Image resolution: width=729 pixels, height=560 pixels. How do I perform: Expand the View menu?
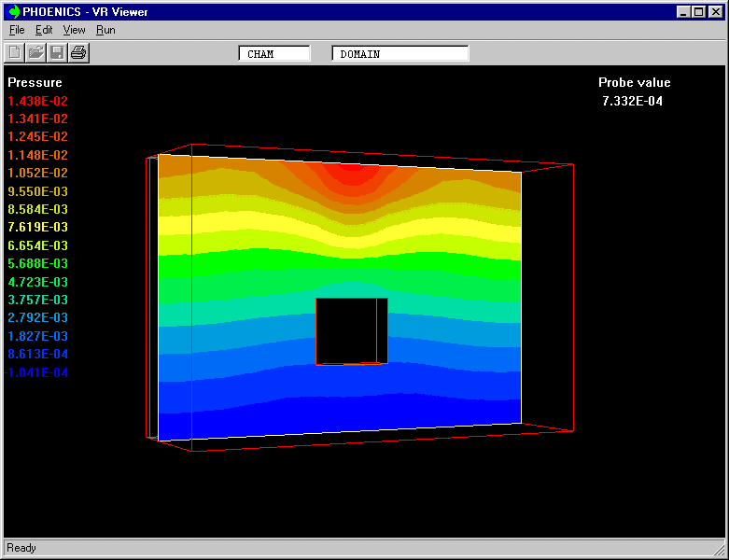click(74, 30)
